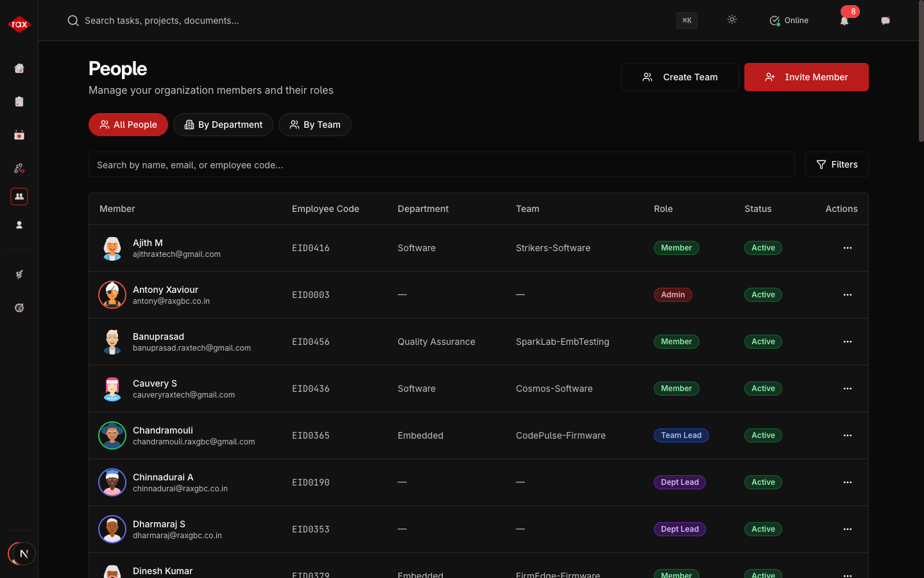Click the Create Team button
This screenshot has width=924, height=578.
click(x=680, y=77)
